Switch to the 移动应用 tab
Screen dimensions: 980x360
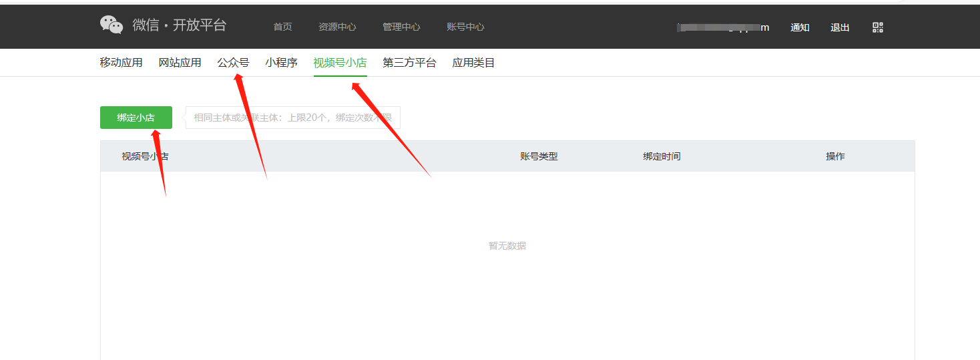(x=121, y=63)
